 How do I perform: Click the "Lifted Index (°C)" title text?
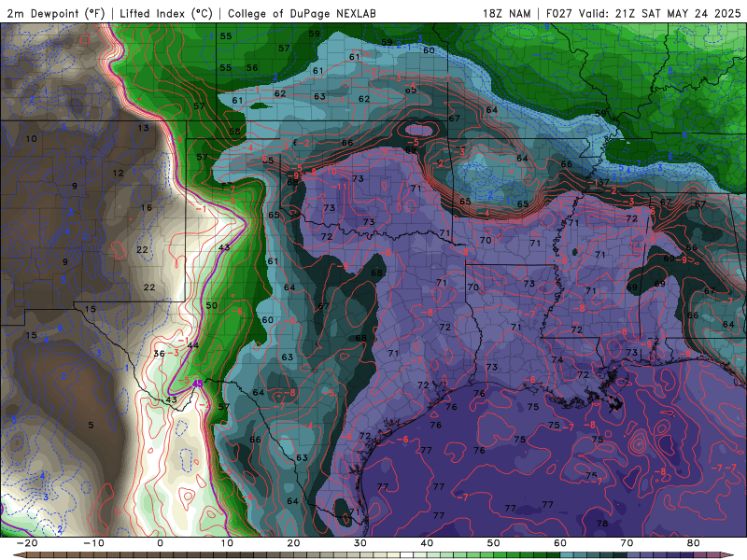(x=166, y=13)
